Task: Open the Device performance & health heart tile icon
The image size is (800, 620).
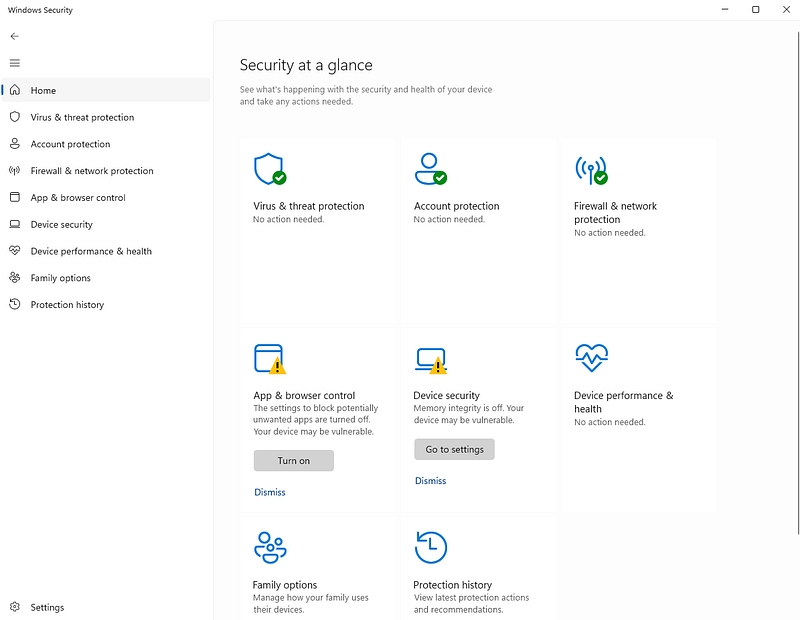Action: pyautogui.click(x=591, y=357)
